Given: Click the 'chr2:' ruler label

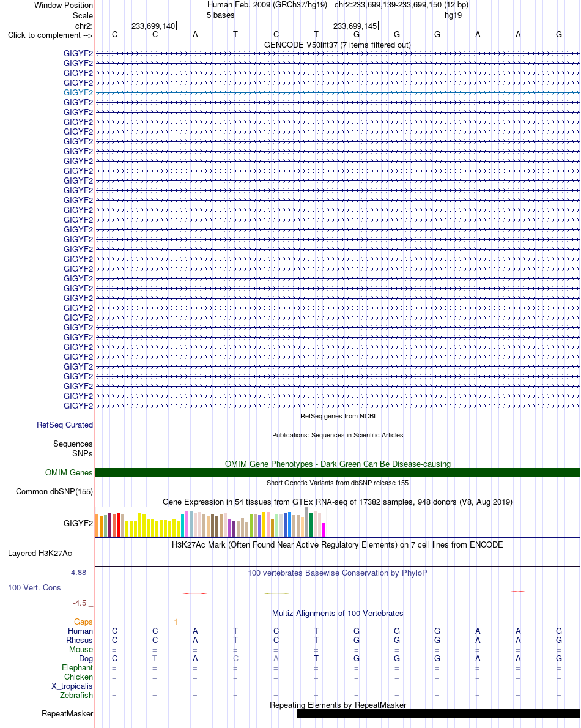Looking at the screenshot, I should (x=84, y=26).
